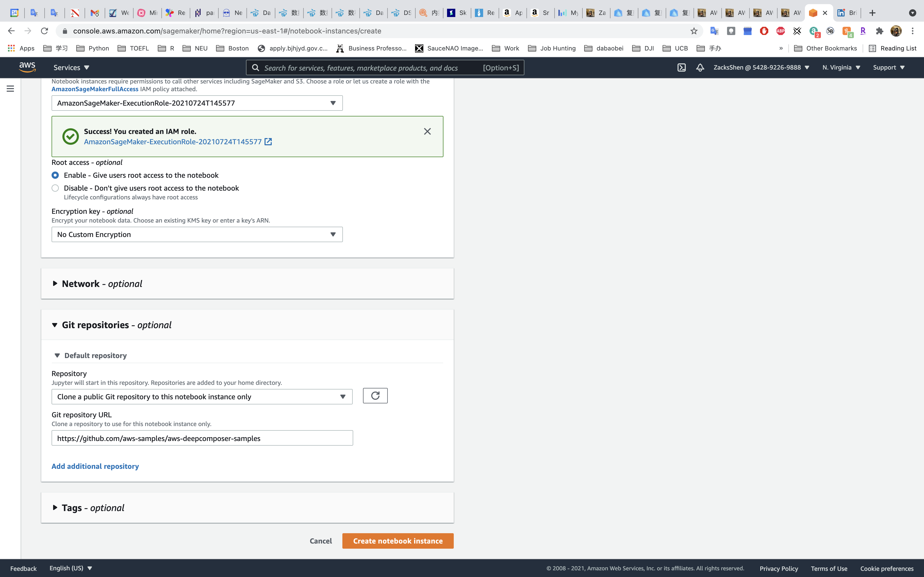Click the notifications bell icon
Viewport: 924px width, 577px height.
(x=700, y=67)
